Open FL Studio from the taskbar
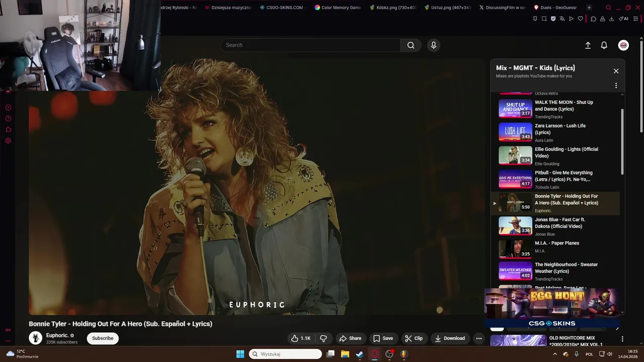The image size is (644, 362). tap(404, 354)
